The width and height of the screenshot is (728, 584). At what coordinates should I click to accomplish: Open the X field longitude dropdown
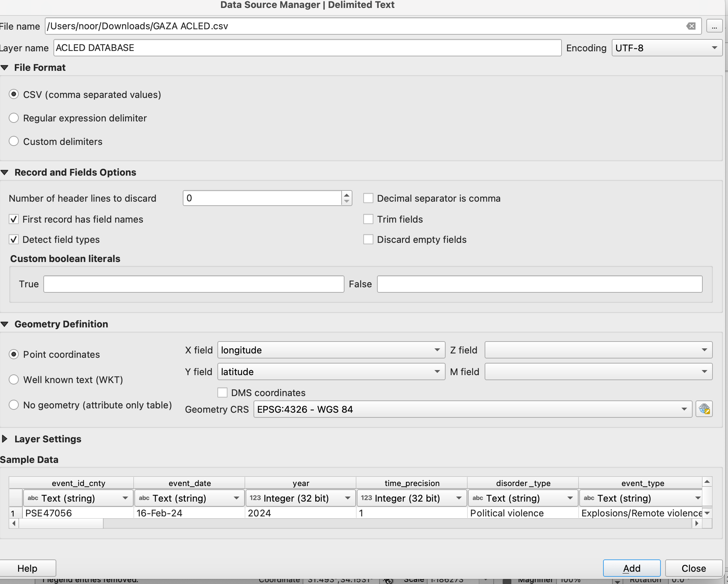tap(331, 350)
